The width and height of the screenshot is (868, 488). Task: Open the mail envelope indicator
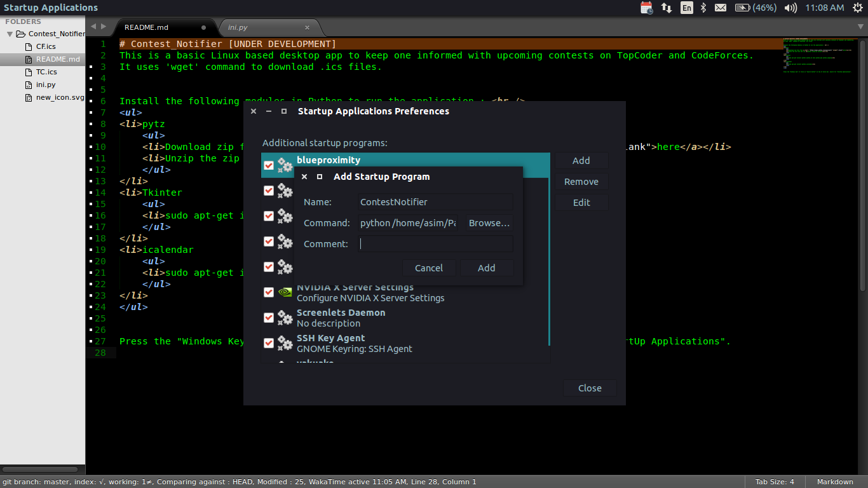coord(721,8)
